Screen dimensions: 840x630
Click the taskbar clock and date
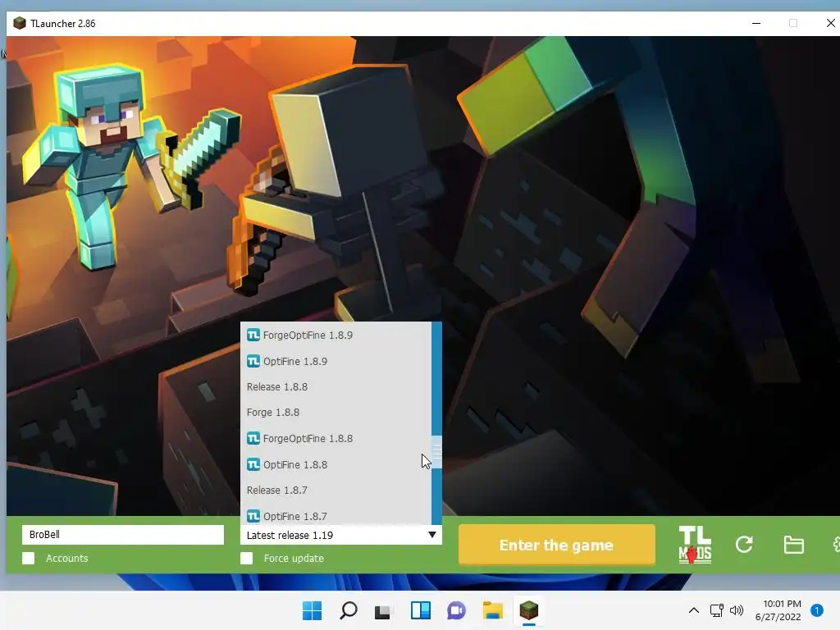(778, 610)
